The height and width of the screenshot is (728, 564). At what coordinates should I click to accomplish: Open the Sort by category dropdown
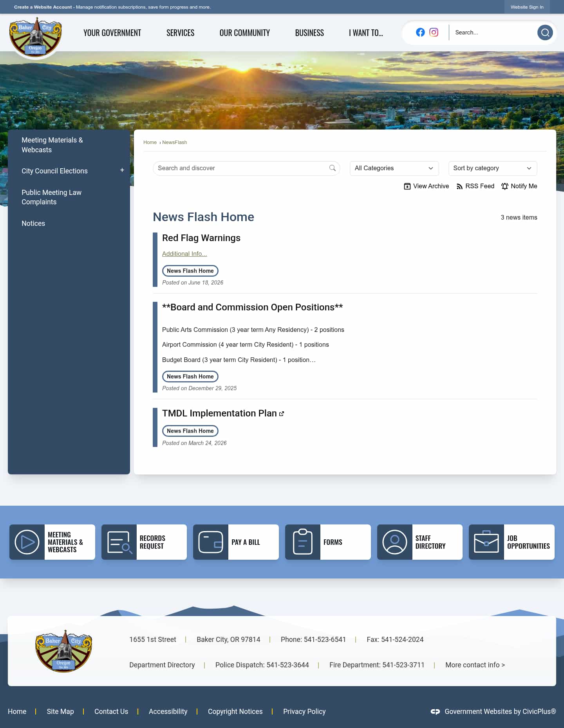(x=493, y=168)
